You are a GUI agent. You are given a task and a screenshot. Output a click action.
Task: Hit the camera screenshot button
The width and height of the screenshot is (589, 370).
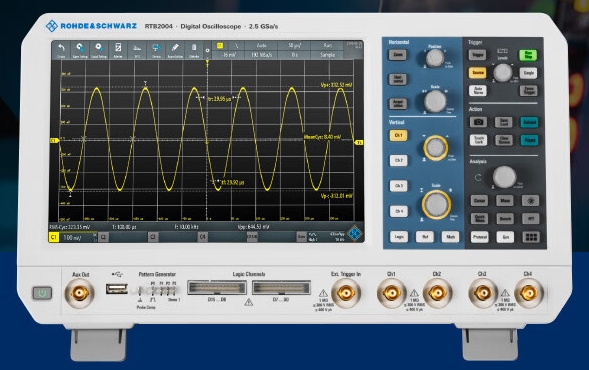click(478, 122)
